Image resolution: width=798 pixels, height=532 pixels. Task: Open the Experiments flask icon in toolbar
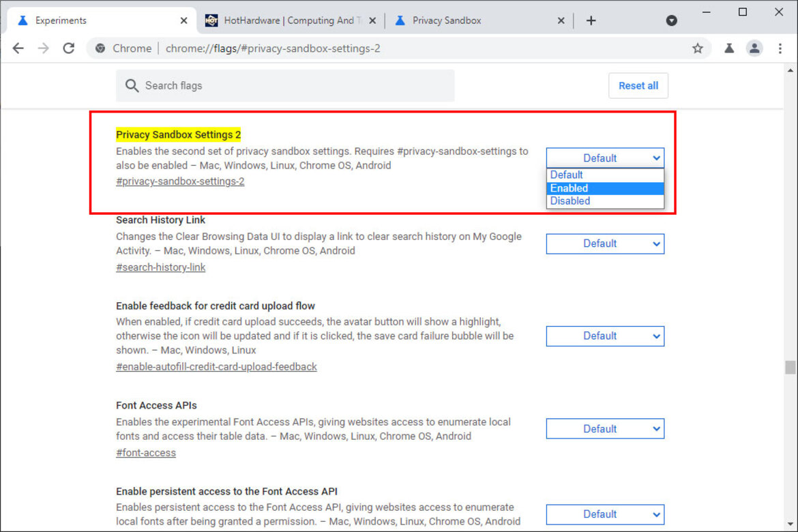coord(729,48)
